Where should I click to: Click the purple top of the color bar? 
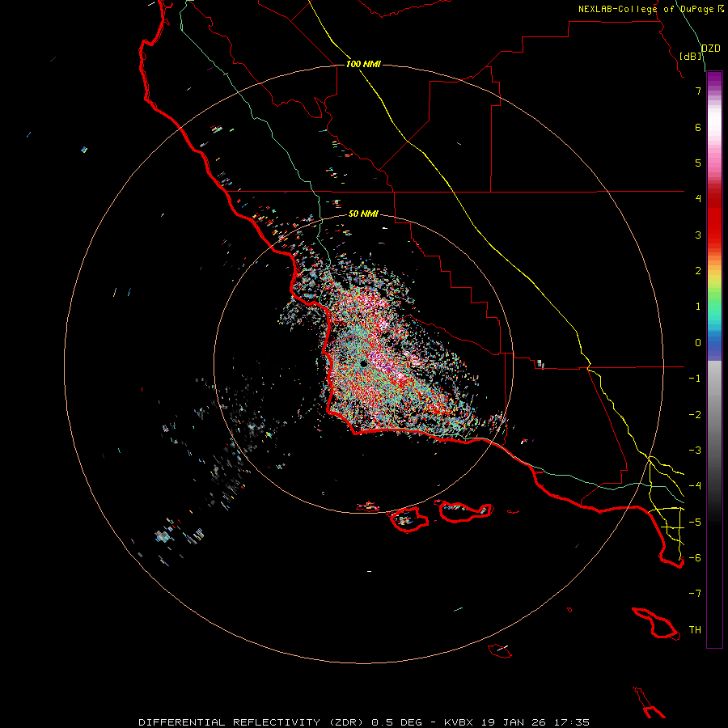pos(714,79)
